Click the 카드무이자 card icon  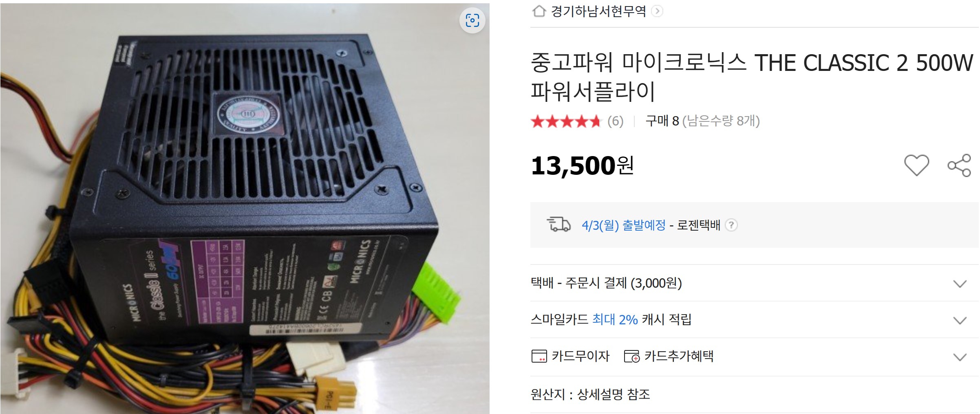pos(539,356)
